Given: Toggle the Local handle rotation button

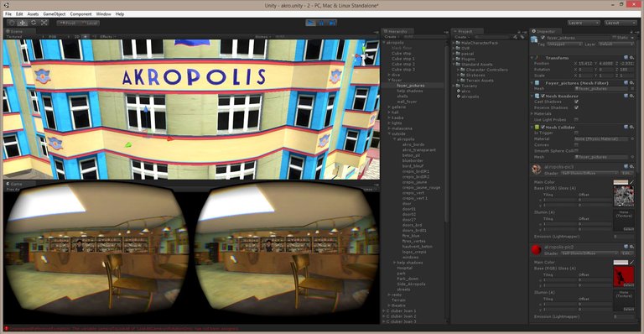Looking at the screenshot, I should [x=89, y=23].
